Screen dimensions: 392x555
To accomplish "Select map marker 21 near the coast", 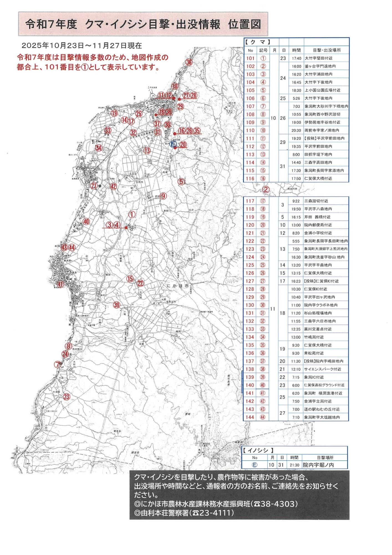I will pyautogui.click(x=94, y=186).
